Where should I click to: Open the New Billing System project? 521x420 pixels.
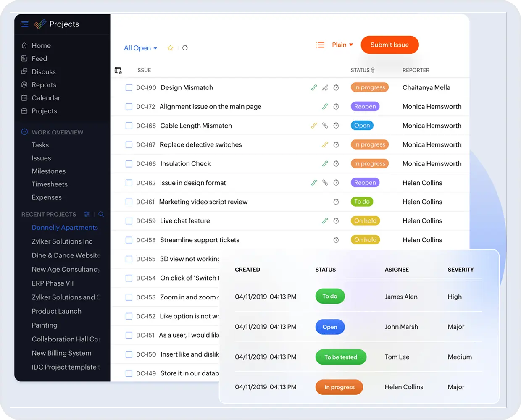click(61, 353)
